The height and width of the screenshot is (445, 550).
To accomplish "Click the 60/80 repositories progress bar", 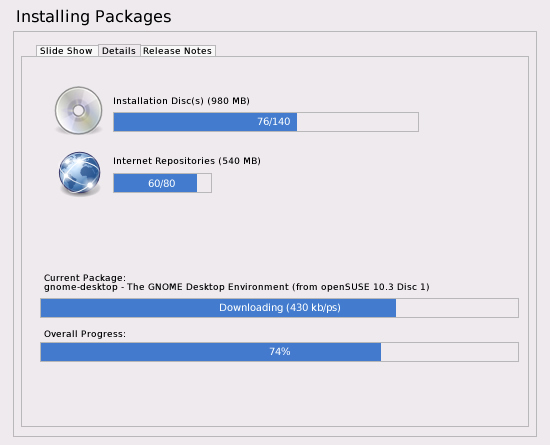I will [x=162, y=183].
